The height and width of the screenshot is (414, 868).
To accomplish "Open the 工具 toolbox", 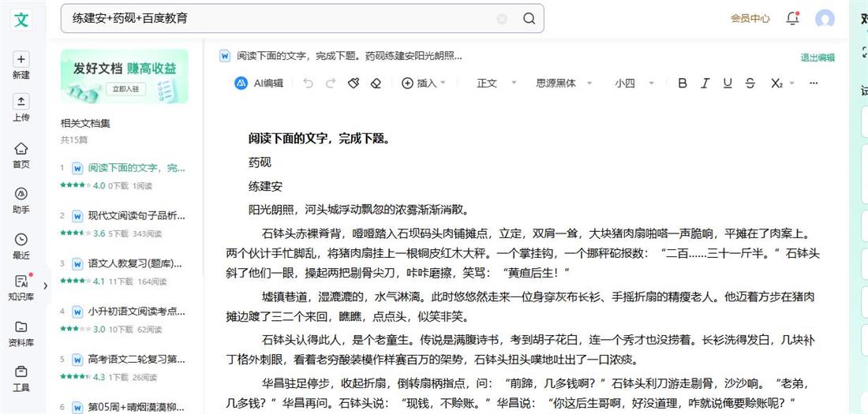I will (21, 379).
